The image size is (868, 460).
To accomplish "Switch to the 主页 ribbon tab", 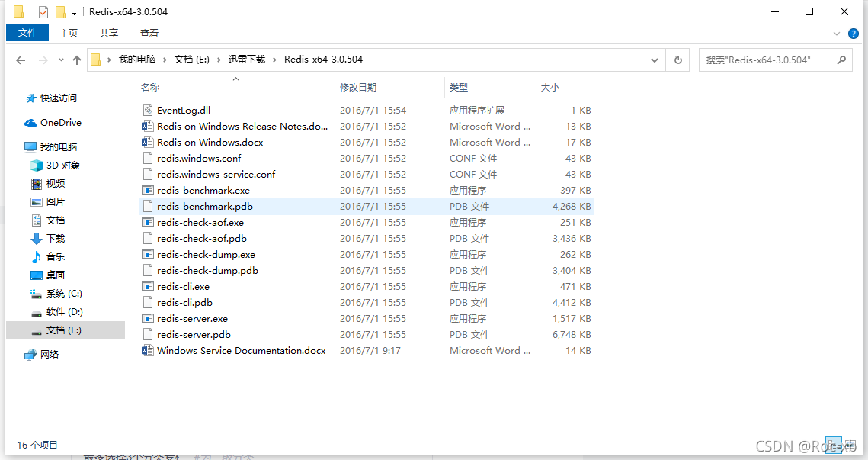I will tap(69, 34).
